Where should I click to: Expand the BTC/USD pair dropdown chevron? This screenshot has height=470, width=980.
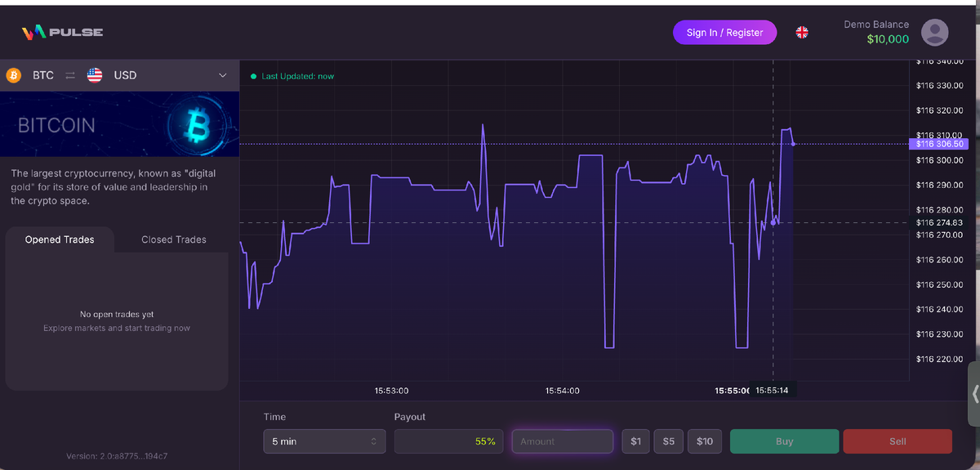[x=223, y=75]
